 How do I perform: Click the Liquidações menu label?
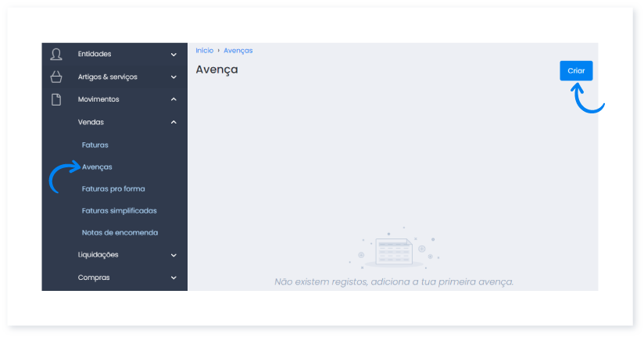coord(98,255)
